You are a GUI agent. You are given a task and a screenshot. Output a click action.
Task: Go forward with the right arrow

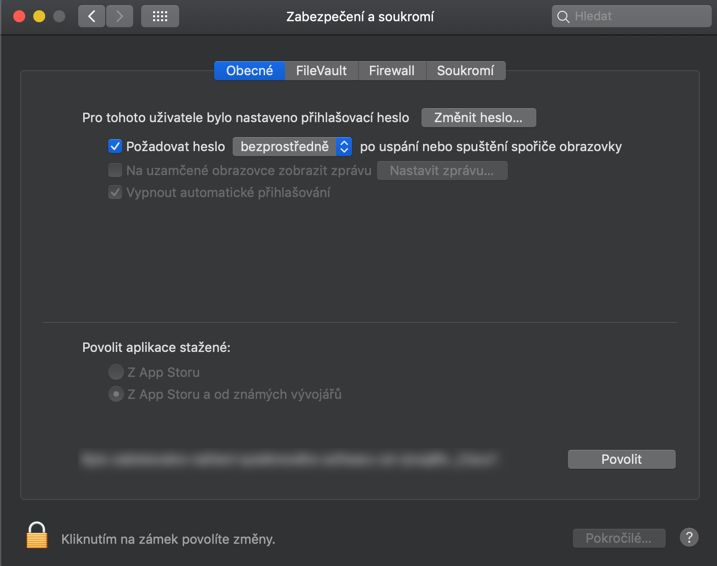[x=119, y=16]
